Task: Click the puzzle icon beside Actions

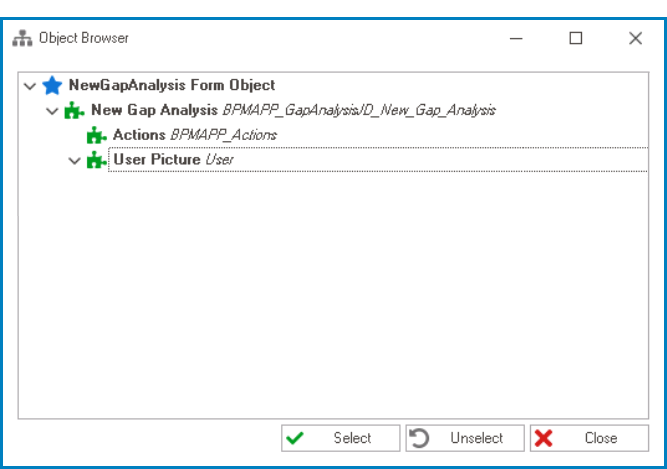Action: coord(96,135)
